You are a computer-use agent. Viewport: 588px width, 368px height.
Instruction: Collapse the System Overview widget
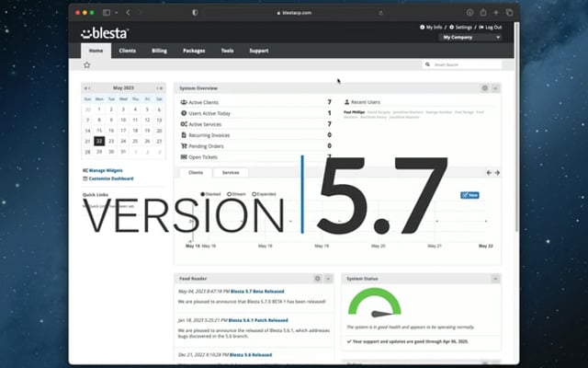click(495, 88)
